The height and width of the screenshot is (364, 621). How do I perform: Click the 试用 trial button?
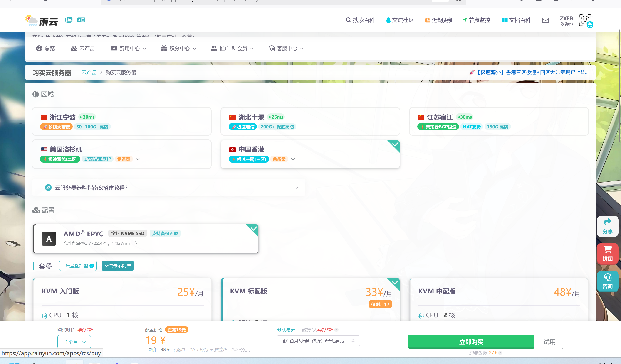[549, 342]
